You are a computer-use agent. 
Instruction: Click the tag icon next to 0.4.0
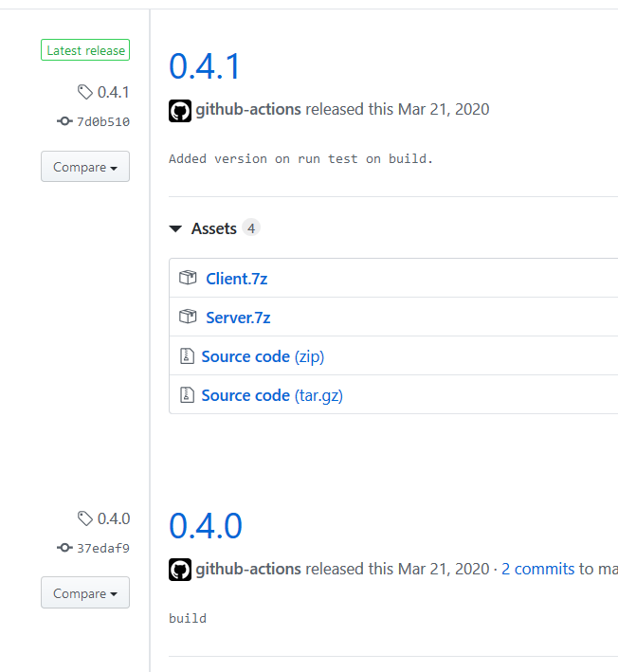[85, 518]
